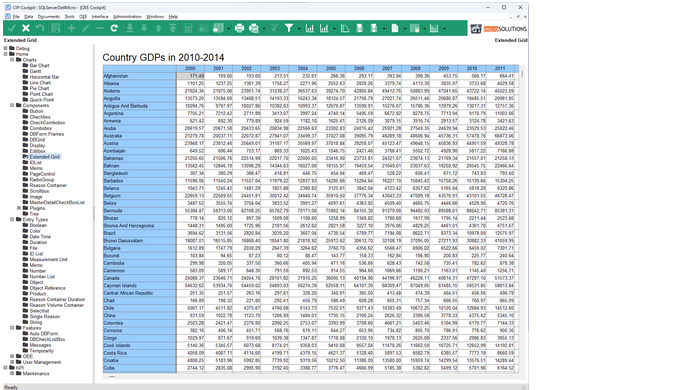
Task: Select PageControl in the tree
Action: (x=42, y=174)
